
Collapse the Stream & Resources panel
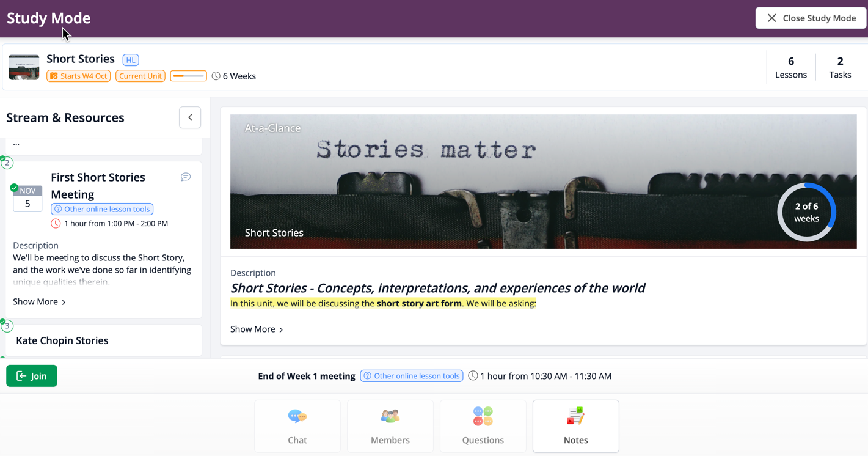pyautogui.click(x=189, y=117)
